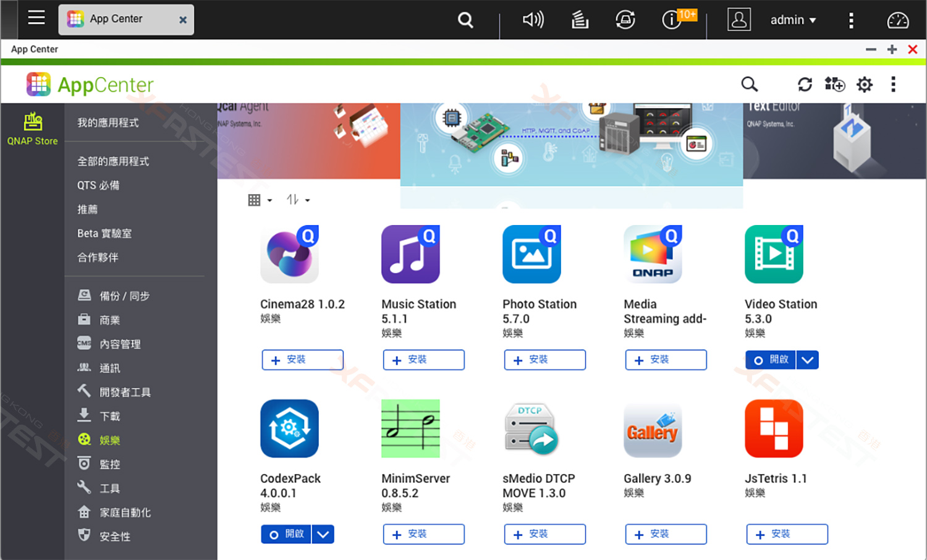The image size is (927, 560).
Task: Open Media Streaming add-on icon
Action: point(653,254)
